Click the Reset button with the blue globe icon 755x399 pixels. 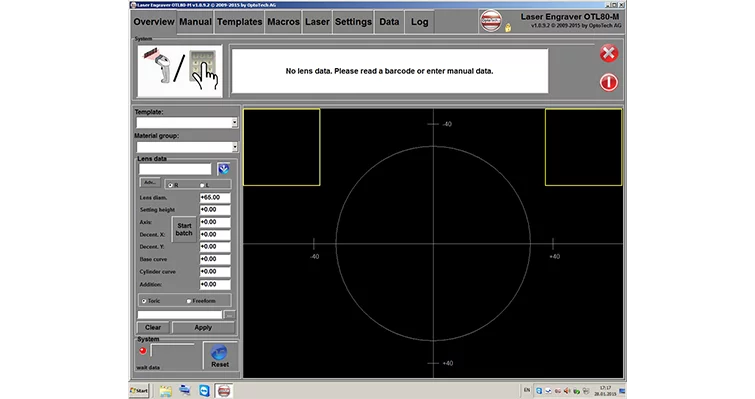(x=220, y=356)
